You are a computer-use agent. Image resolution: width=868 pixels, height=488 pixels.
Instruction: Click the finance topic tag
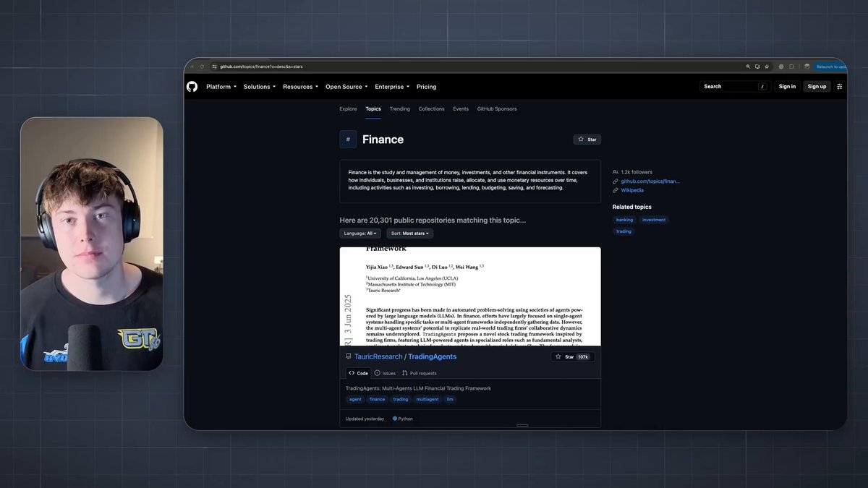click(x=378, y=399)
